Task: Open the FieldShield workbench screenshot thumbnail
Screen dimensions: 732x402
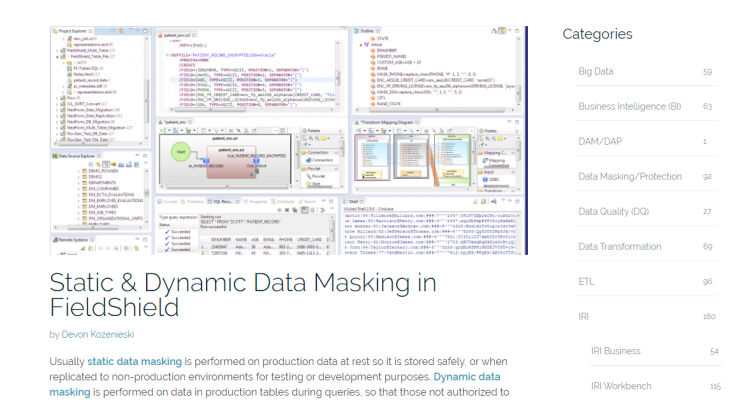Action: [x=289, y=140]
